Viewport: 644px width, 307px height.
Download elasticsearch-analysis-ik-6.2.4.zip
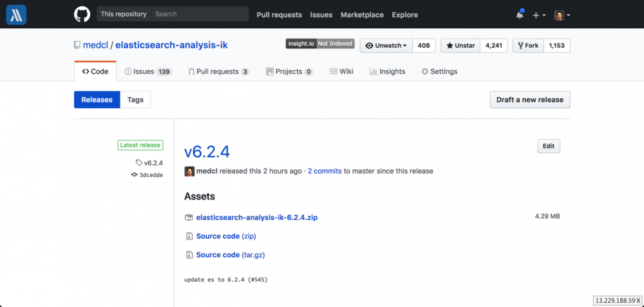(x=257, y=218)
